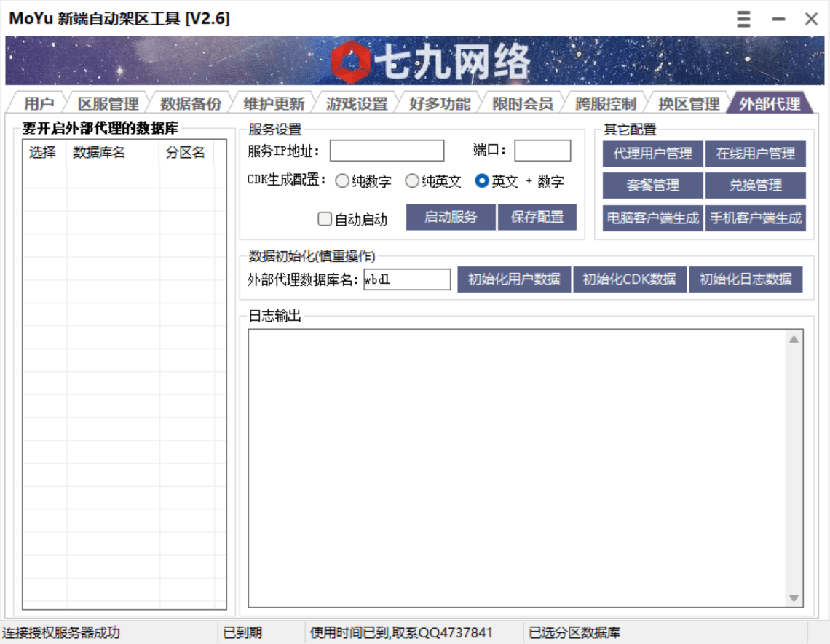Click the 保存配置 button
This screenshot has width=830, height=644.
pyautogui.click(x=537, y=217)
